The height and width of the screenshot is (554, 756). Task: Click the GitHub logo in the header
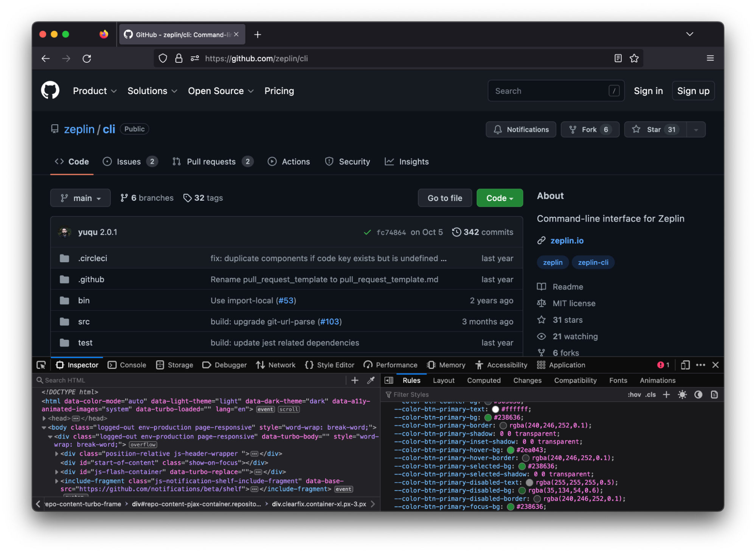pyautogui.click(x=50, y=91)
